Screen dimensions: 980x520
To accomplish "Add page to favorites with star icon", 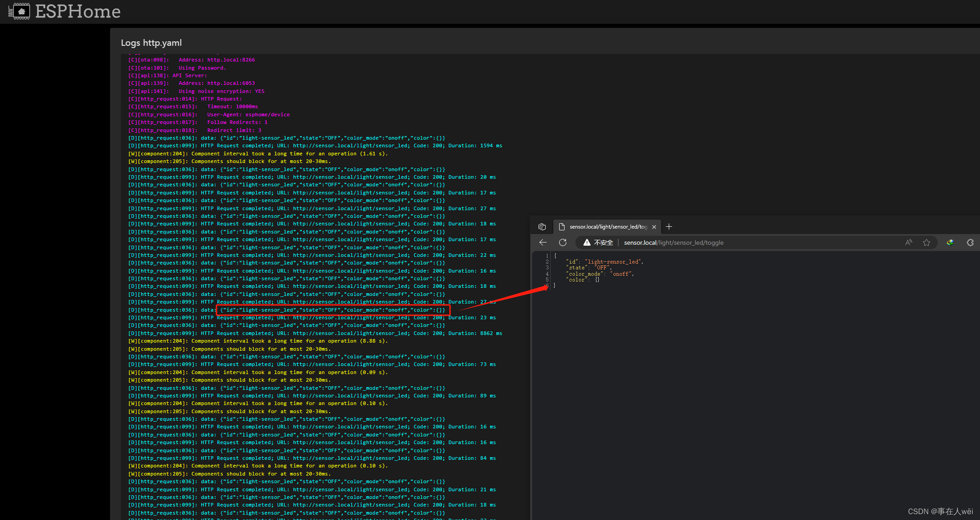I will point(926,242).
